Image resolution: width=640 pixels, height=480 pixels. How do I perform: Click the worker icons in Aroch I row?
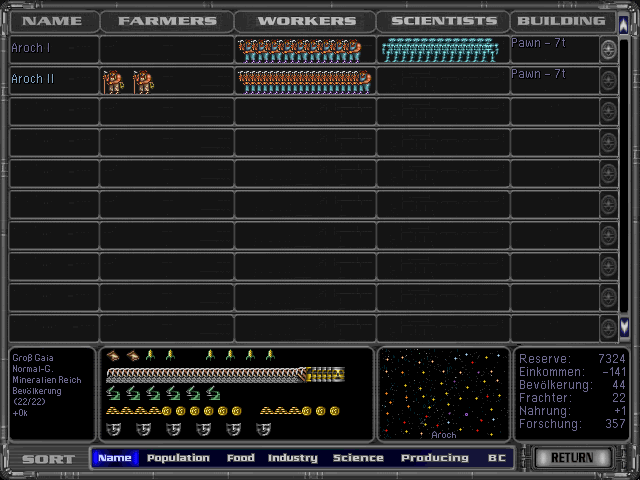click(x=299, y=48)
